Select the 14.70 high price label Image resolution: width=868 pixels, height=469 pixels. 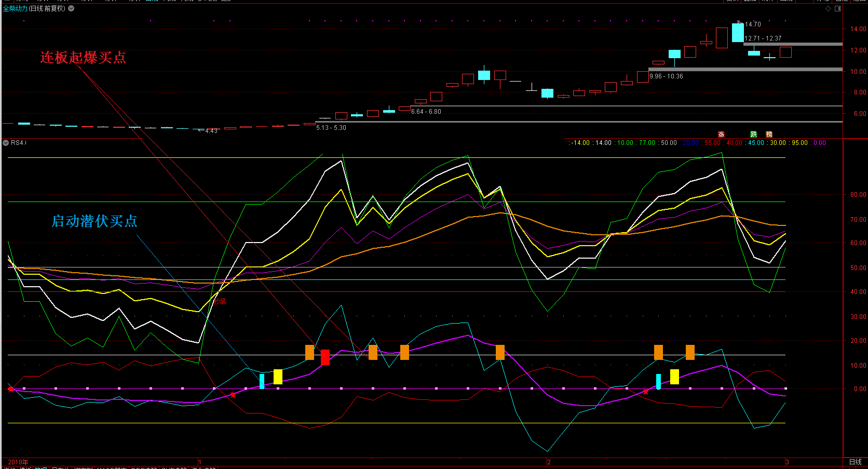pos(753,24)
